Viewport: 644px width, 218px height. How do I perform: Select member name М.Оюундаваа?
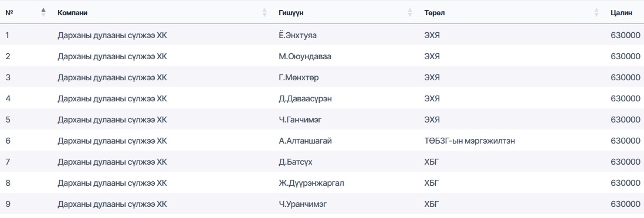[x=305, y=56]
